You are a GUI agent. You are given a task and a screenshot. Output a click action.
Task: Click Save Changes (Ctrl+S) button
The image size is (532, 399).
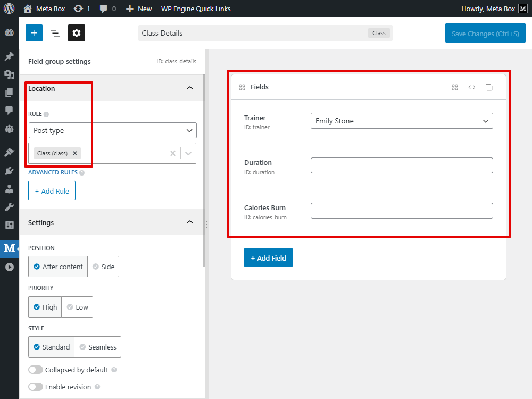coord(485,33)
